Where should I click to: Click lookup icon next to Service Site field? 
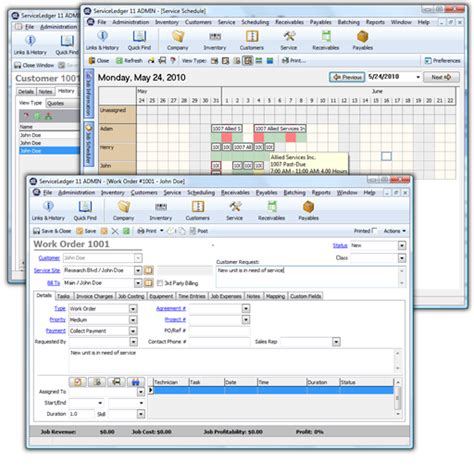(149, 270)
